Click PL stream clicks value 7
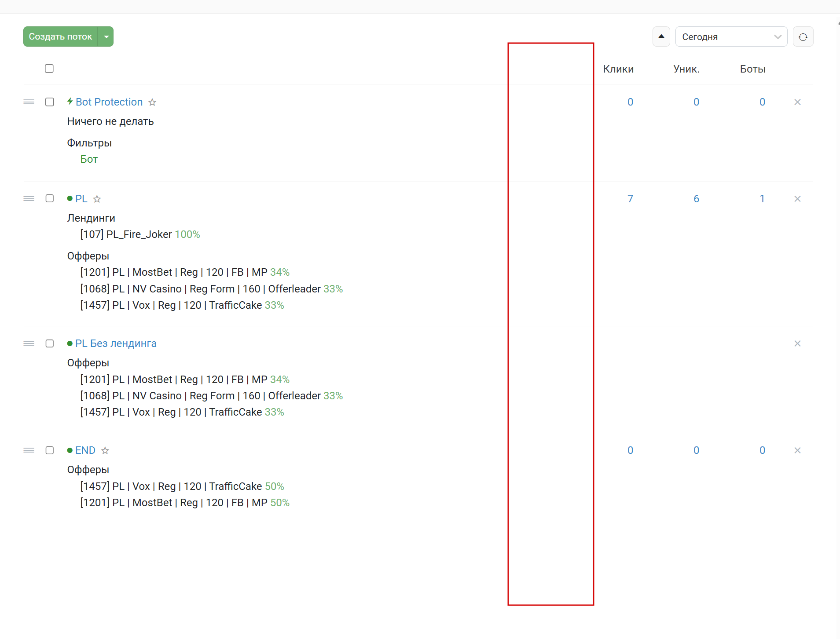840x639 pixels. (630, 199)
